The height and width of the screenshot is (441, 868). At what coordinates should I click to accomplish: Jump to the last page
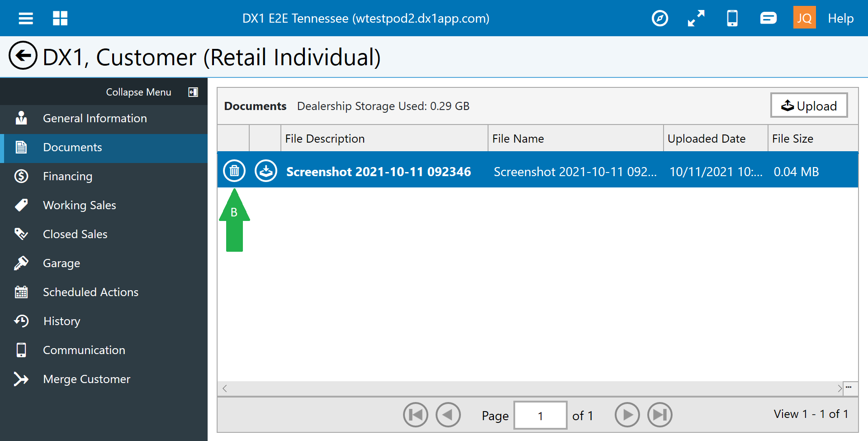tap(660, 415)
